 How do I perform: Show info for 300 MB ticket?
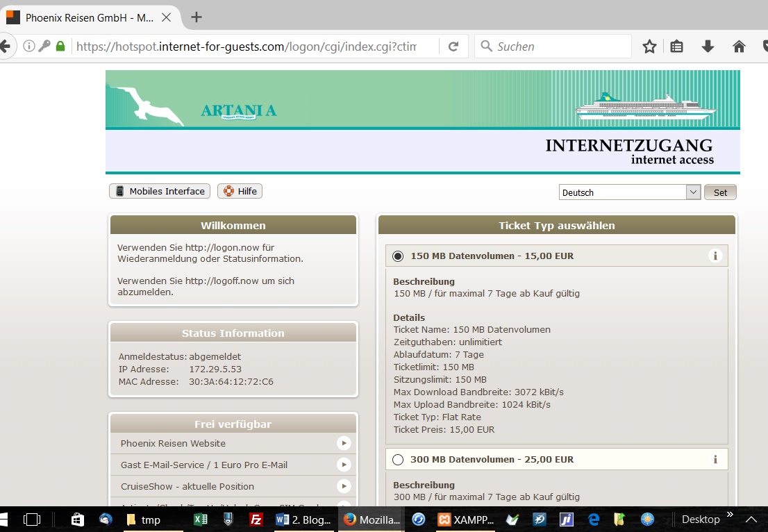[715, 459]
